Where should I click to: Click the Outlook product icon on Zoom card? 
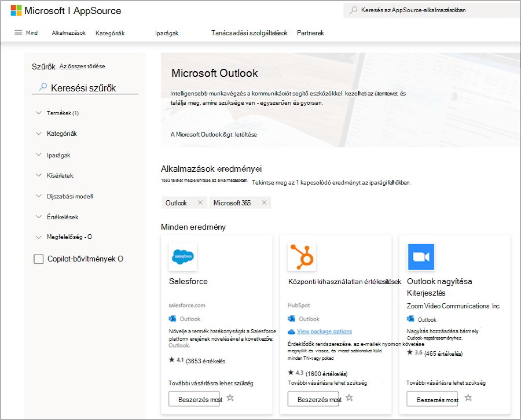point(410,319)
